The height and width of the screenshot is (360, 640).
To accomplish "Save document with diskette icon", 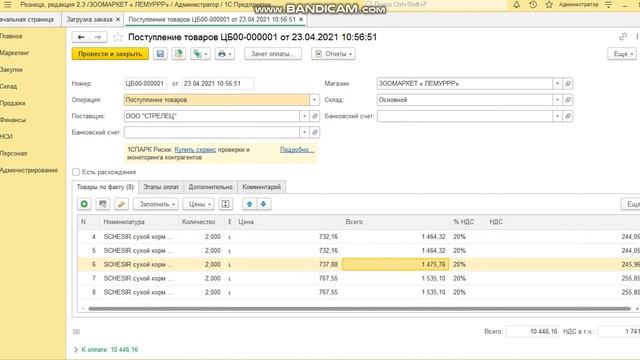I will (x=160, y=54).
